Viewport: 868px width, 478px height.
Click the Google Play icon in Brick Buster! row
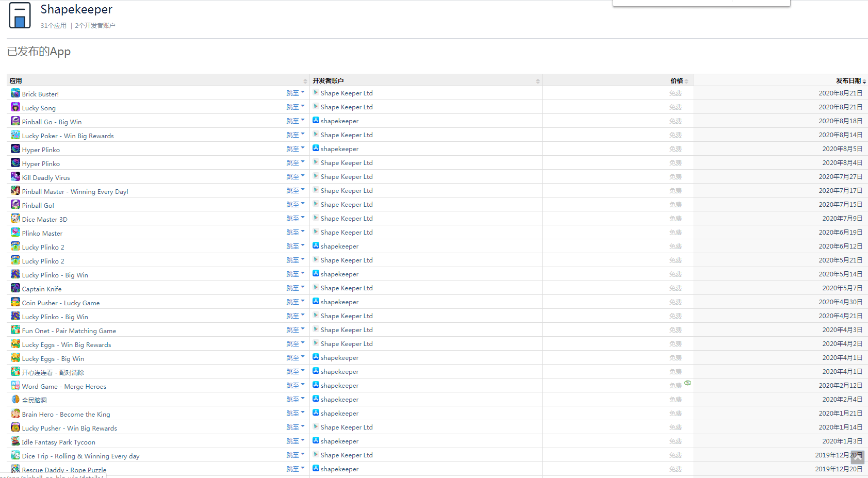click(x=316, y=92)
